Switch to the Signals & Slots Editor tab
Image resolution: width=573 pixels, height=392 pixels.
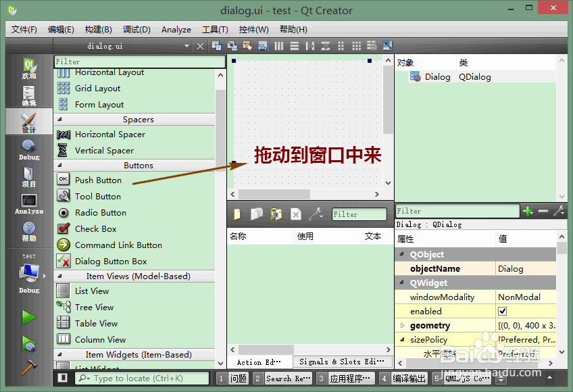(342, 362)
